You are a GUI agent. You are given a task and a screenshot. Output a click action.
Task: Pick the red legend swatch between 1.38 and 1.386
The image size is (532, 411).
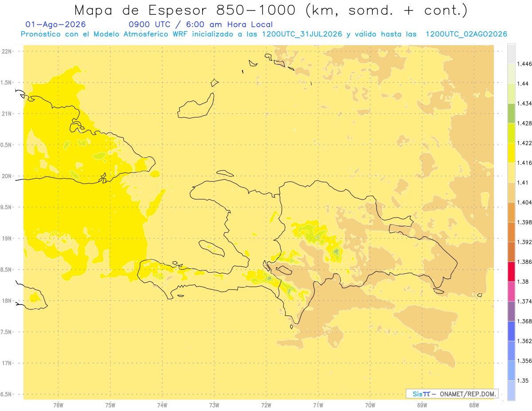[x=511, y=271]
